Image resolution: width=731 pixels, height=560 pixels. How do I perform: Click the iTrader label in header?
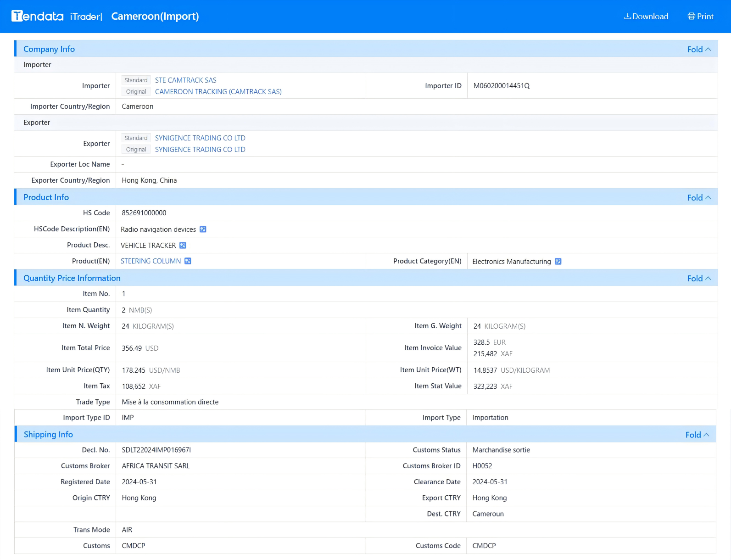coord(86,17)
